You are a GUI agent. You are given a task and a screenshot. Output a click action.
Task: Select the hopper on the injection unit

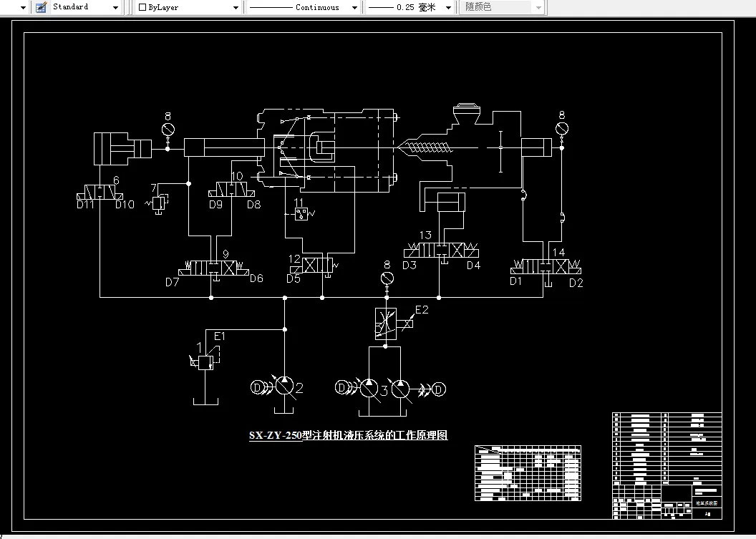pyautogui.click(x=467, y=113)
